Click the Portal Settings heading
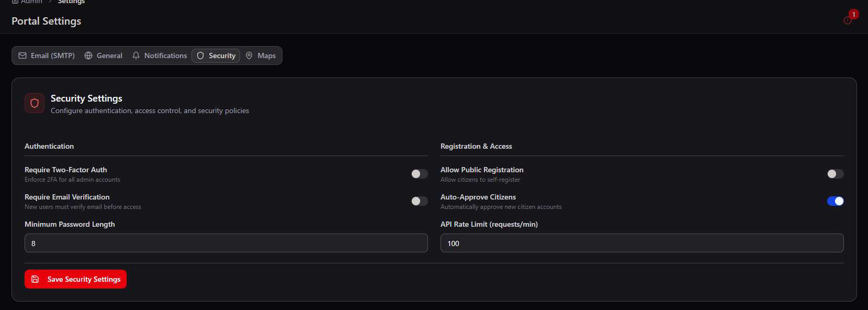This screenshot has width=868, height=310. click(x=46, y=21)
